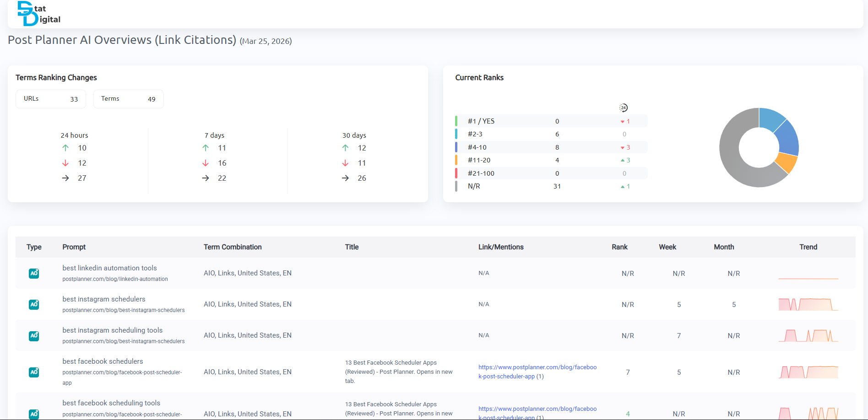Click the Rank value 7 for best facebook schedulers
The width and height of the screenshot is (868, 420).
coord(628,372)
